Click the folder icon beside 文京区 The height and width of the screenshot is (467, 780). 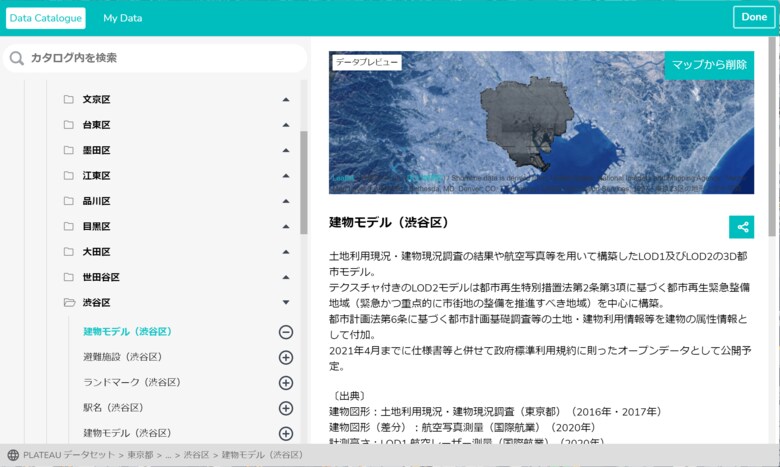point(69,99)
